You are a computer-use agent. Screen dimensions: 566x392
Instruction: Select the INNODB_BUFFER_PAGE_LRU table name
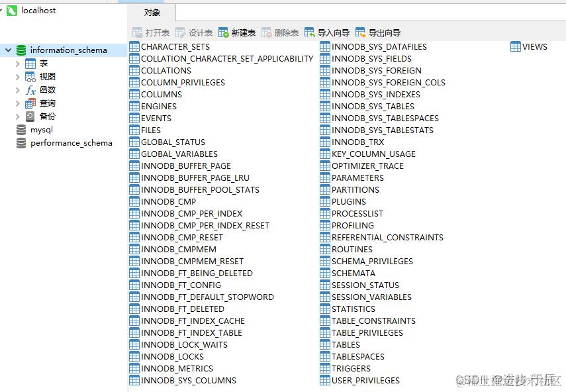click(x=195, y=177)
